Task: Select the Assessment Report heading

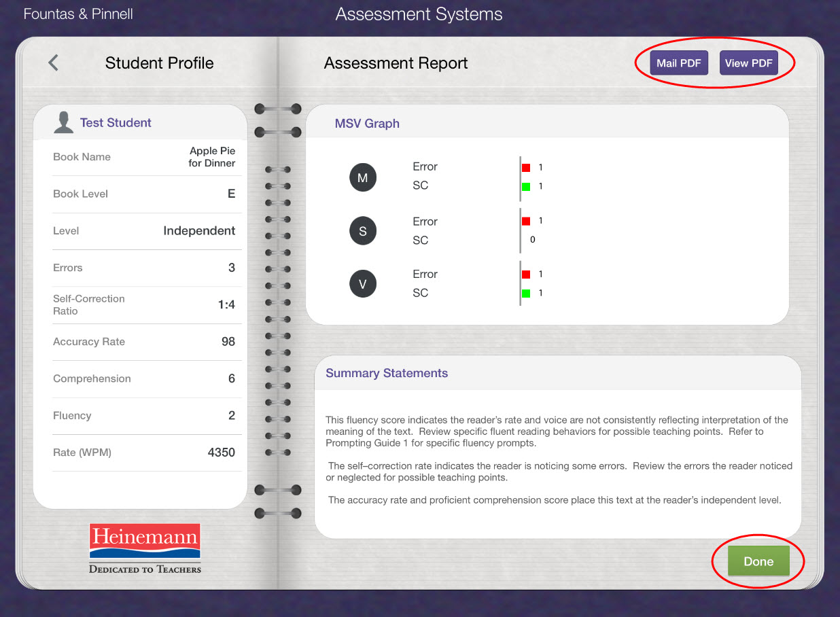Action: [x=396, y=63]
